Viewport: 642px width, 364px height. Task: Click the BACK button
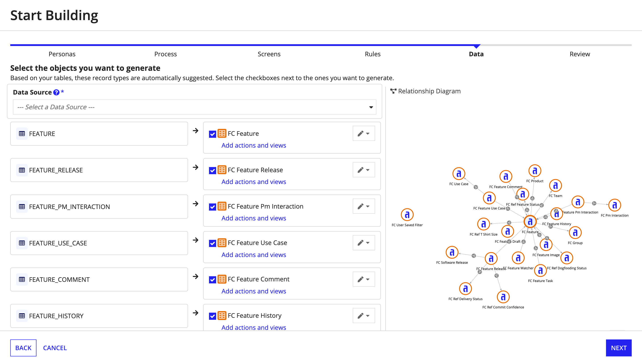click(23, 348)
